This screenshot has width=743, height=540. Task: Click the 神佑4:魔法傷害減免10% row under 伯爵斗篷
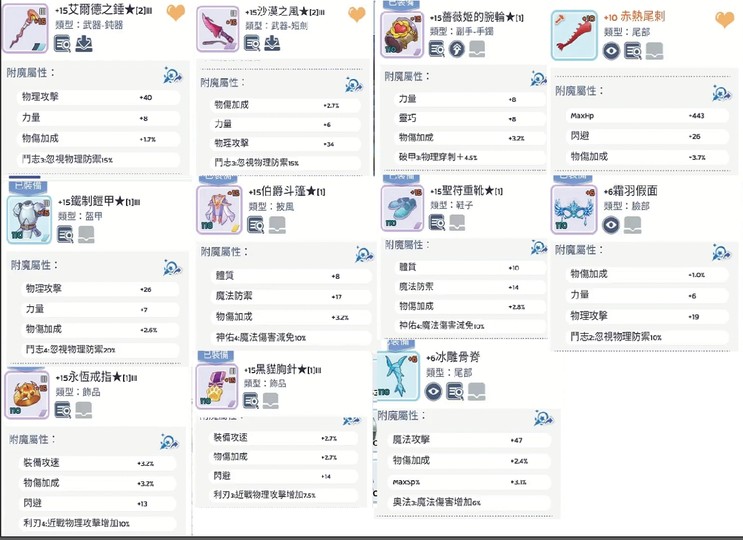tap(290, 337)
